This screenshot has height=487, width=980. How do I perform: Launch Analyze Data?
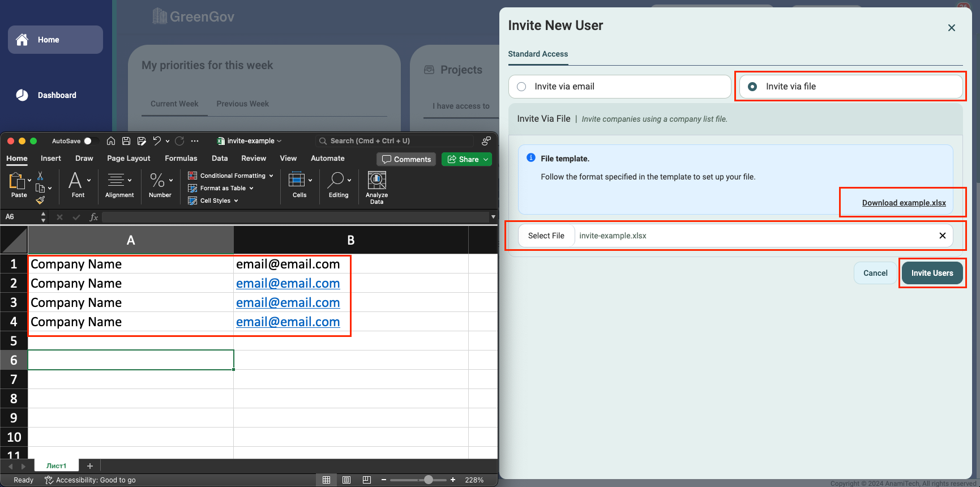[x=377, y=187]
